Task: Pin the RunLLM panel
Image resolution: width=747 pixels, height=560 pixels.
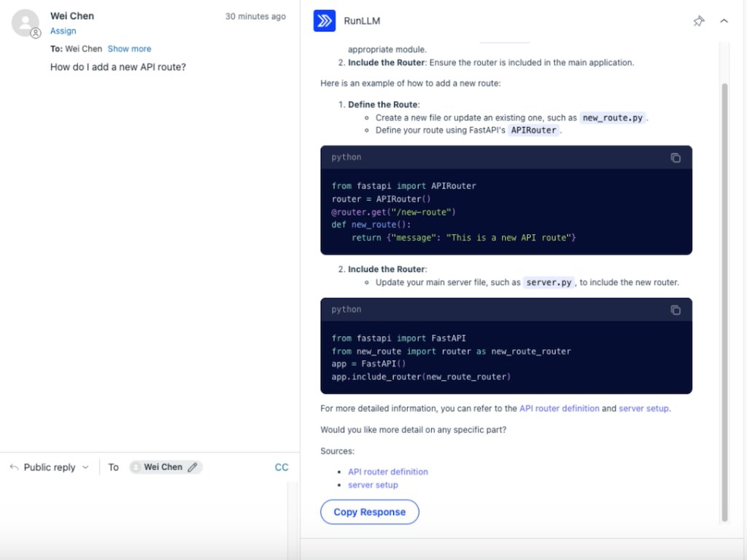Action: click(698, 21)
